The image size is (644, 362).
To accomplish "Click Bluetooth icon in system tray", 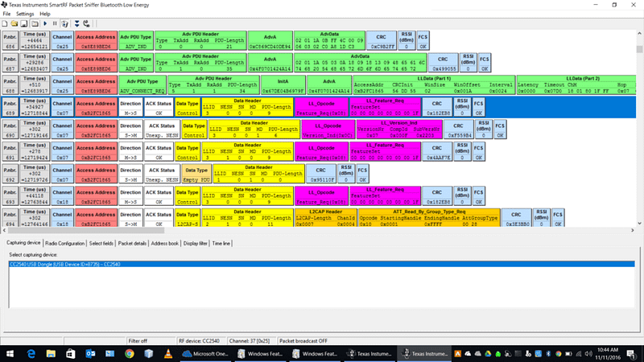I will 548,354.
